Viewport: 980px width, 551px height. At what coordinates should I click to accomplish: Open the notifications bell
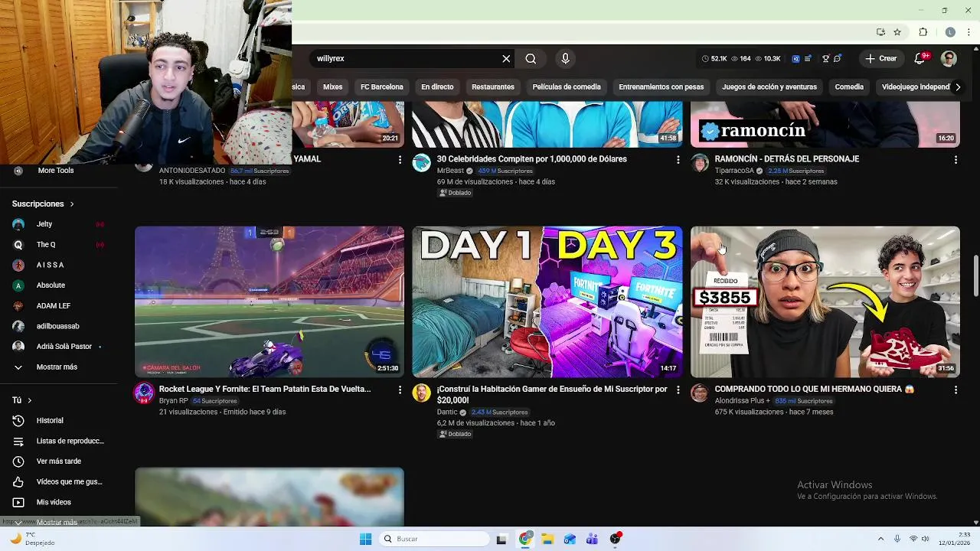point(920,59)
